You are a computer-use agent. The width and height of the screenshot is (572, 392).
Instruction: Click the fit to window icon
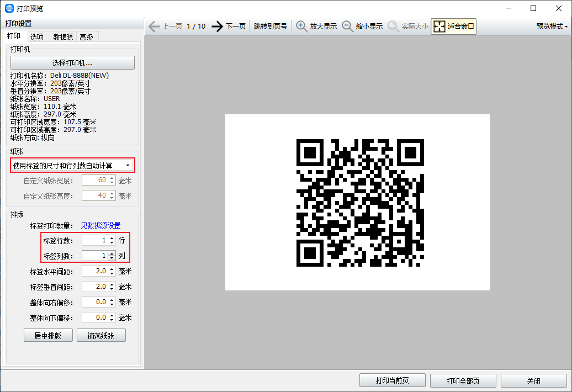point(439,27)
